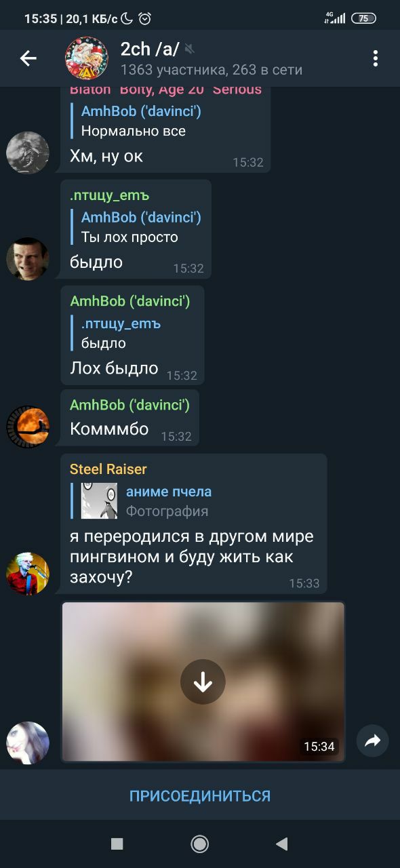Open avatar of the blurred media sender

[28, 743]
